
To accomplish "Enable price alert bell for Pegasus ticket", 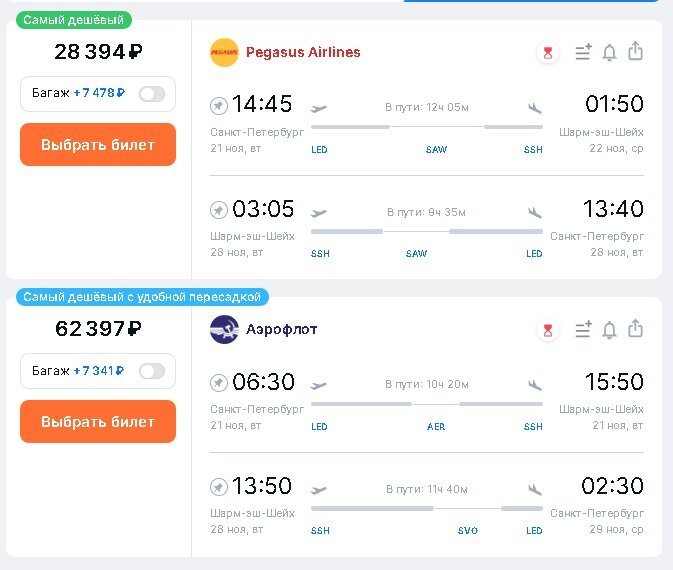I will [x=609, y=52].
